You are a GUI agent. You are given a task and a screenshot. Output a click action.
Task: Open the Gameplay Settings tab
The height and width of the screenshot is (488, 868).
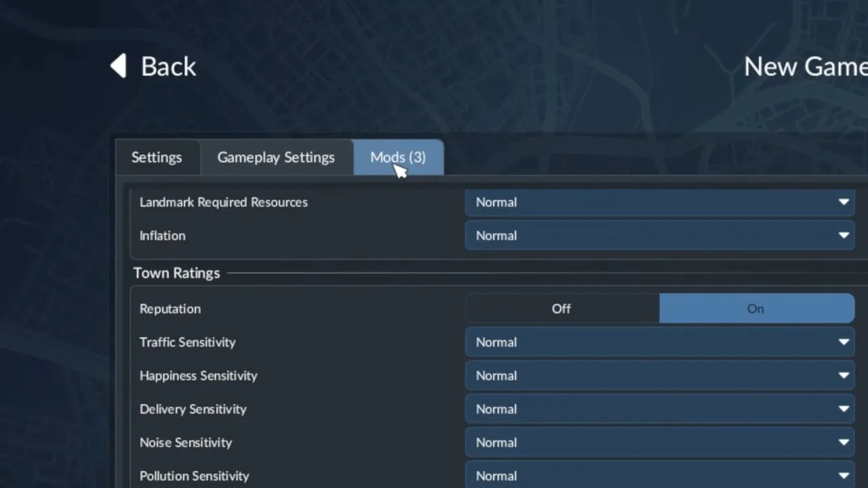(x=276, y=157)
